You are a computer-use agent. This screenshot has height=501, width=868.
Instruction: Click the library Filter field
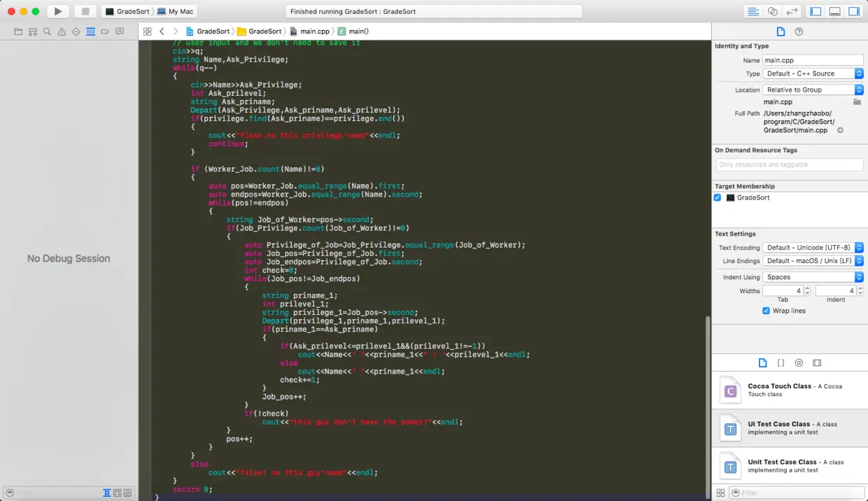tap(796, 493)
